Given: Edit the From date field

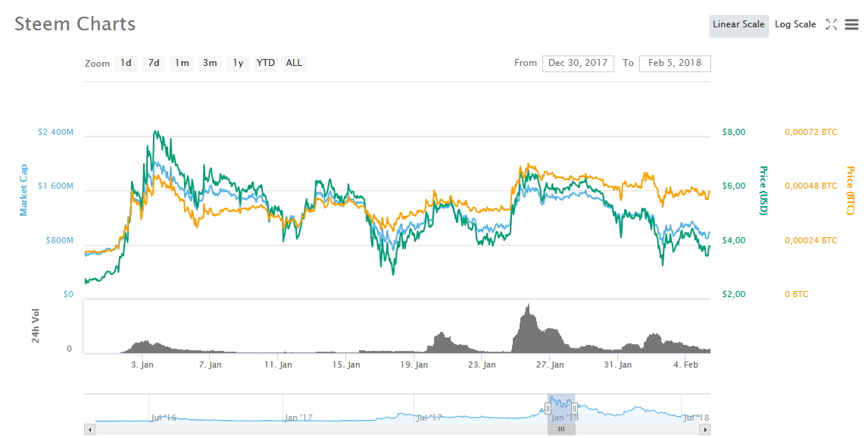Looking at the screenshot, I should pos(578,63).
